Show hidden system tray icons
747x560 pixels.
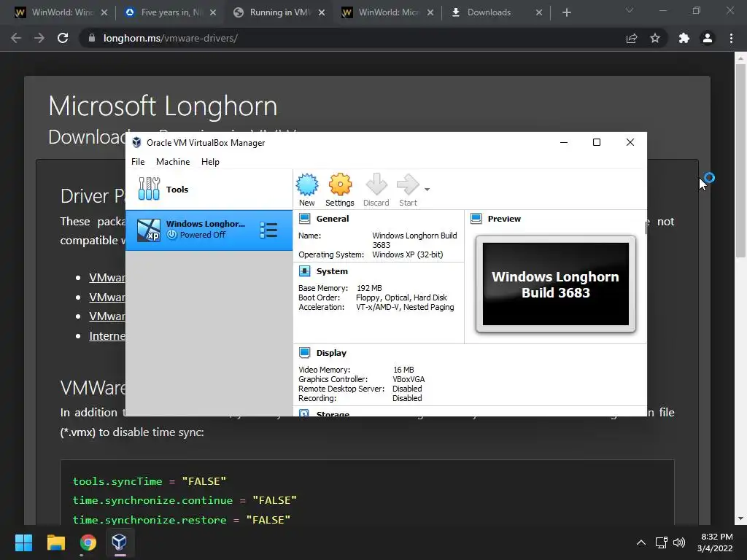(641, 542)
